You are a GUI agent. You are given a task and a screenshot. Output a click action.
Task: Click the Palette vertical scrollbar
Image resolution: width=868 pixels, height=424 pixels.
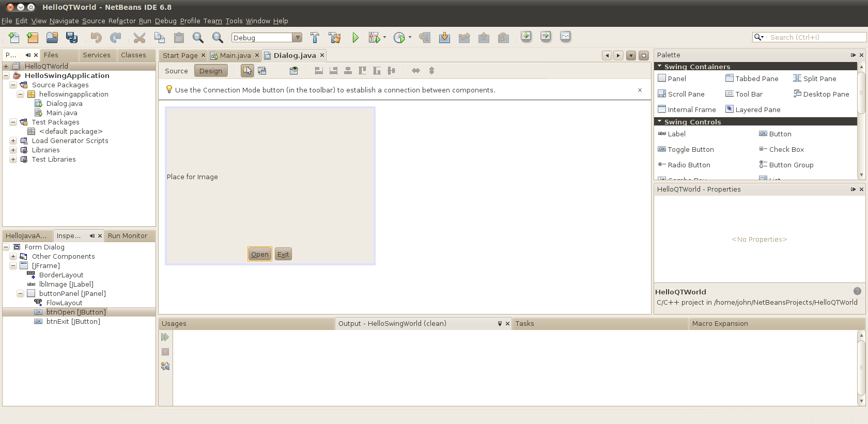tap(861, 93)
